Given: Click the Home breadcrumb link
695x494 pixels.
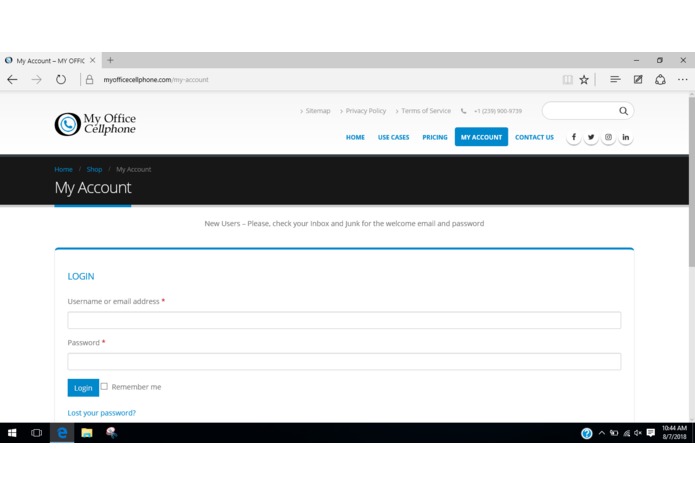Looking at the screenshot, I should pos(63,169).
